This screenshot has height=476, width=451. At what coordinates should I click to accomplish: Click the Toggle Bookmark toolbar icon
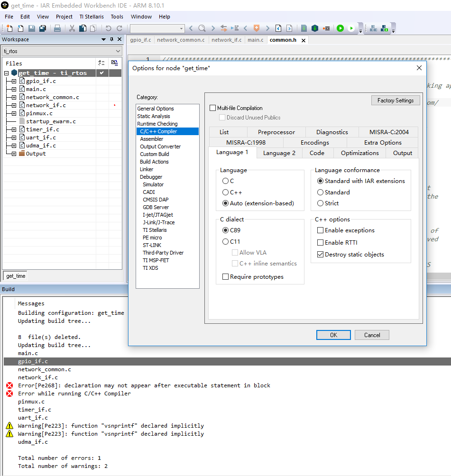[x=257, y=28]
